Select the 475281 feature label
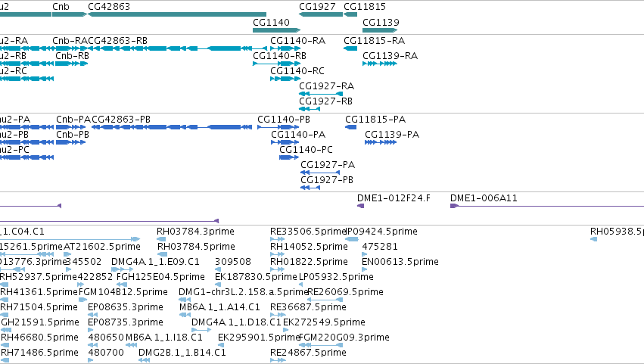This screenshot has width=644, height=364. click(380, 247)
